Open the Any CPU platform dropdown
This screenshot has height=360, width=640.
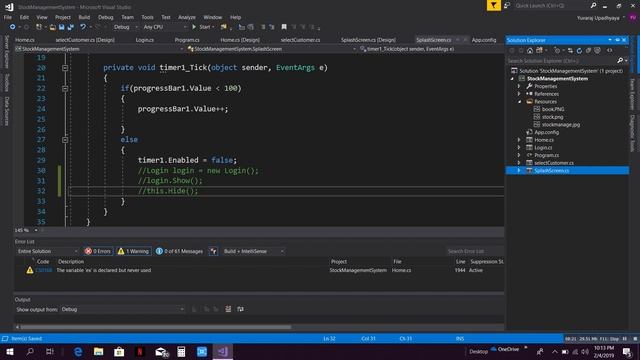click(x=165, y=27)
